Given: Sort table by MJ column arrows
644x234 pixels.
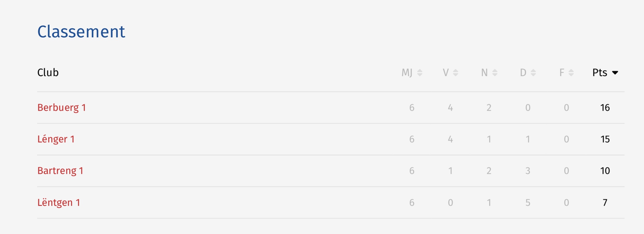Looking at the screenshot, I should pos(420,73).
